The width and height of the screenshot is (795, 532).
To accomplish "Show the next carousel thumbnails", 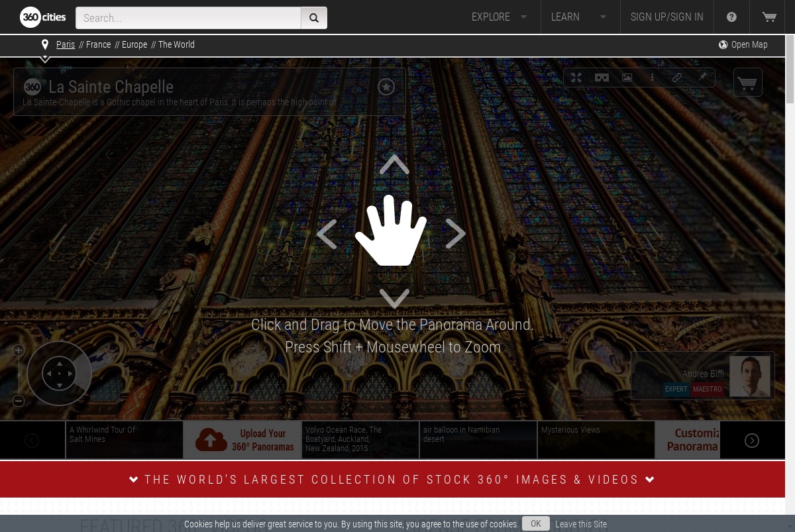I will coord(752,441).
